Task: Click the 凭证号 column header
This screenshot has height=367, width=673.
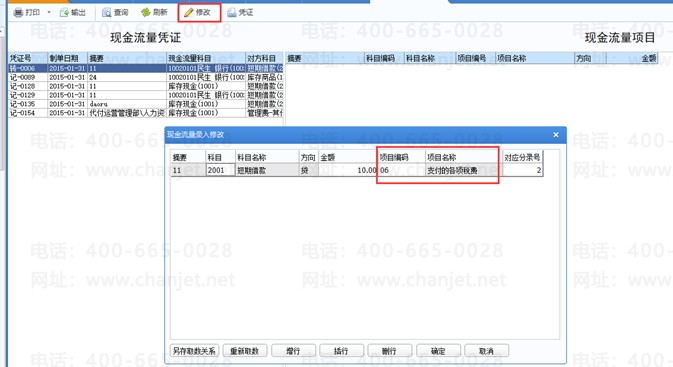Action: pos(28,58)
